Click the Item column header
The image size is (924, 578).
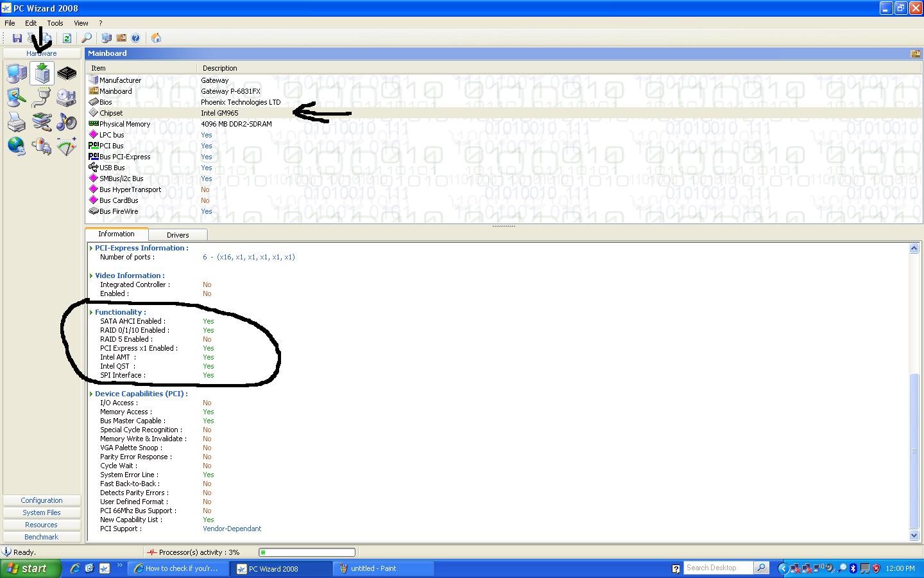coord(141,68)
